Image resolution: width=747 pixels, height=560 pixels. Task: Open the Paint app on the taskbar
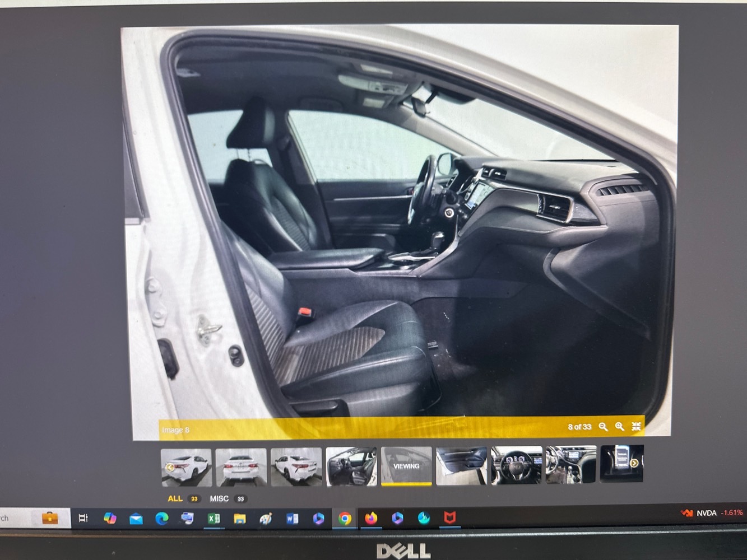coord(266,519)
